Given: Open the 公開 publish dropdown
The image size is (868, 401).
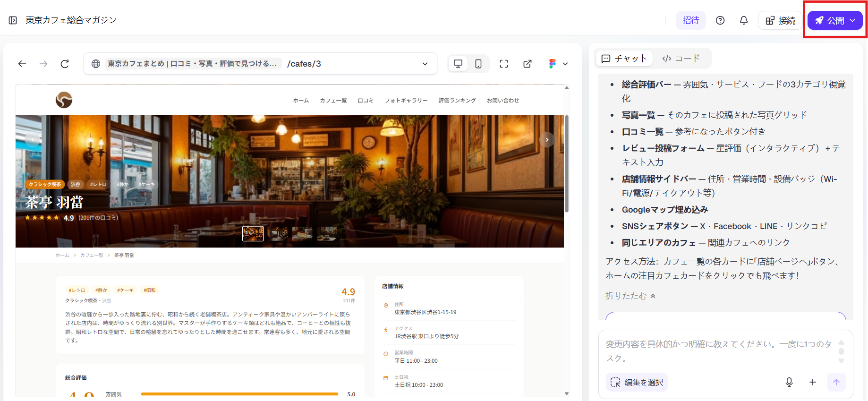Looking at the screenshot, I should click(x=835, y=20).
